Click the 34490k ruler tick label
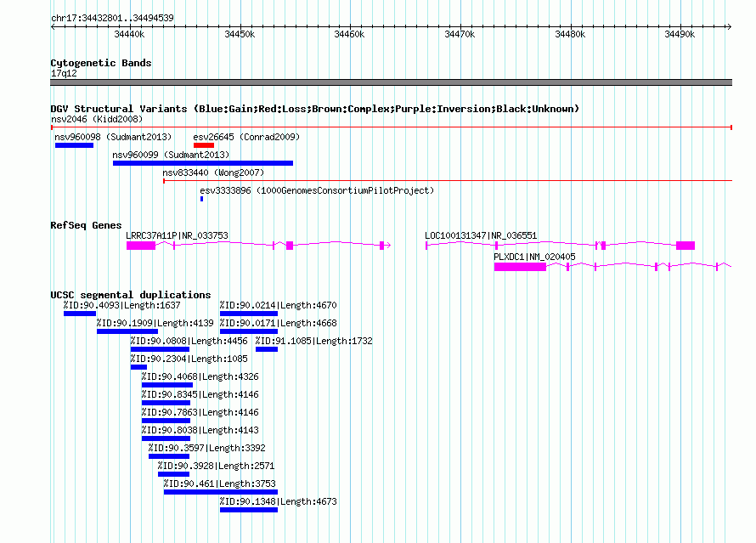 (680, 34)
